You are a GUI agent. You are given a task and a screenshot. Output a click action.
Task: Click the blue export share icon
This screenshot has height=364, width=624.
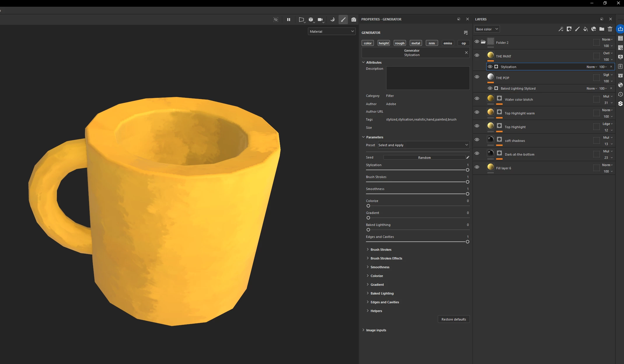pos(620,29)
